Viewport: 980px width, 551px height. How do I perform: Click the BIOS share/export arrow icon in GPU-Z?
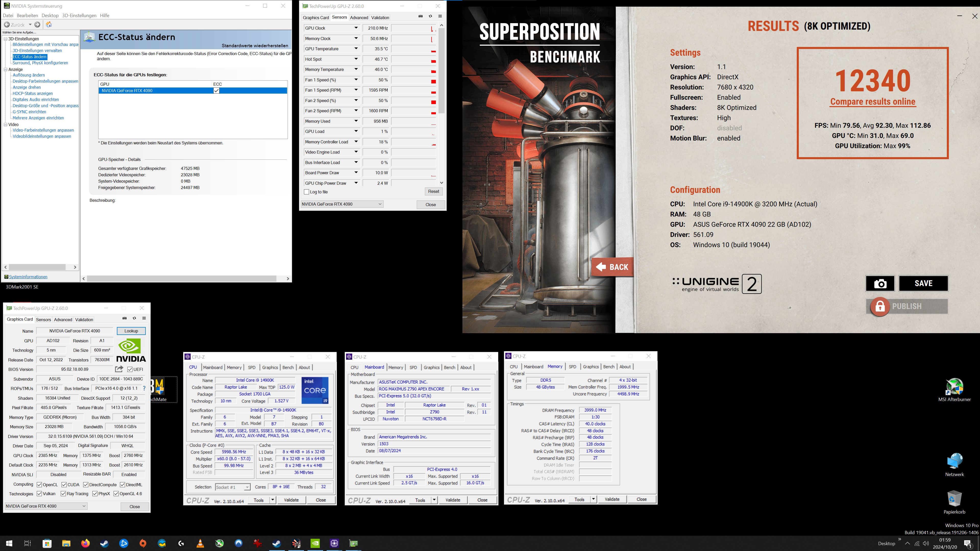119,369
